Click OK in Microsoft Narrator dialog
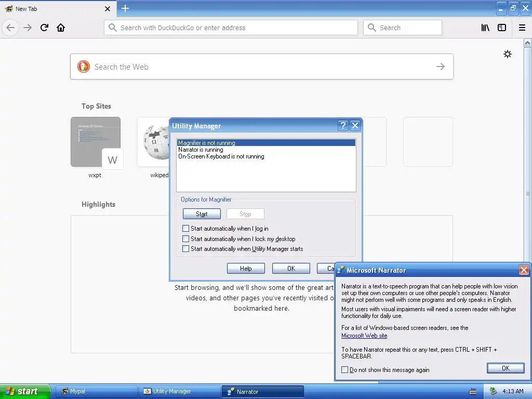 click(x=506, y=368)
